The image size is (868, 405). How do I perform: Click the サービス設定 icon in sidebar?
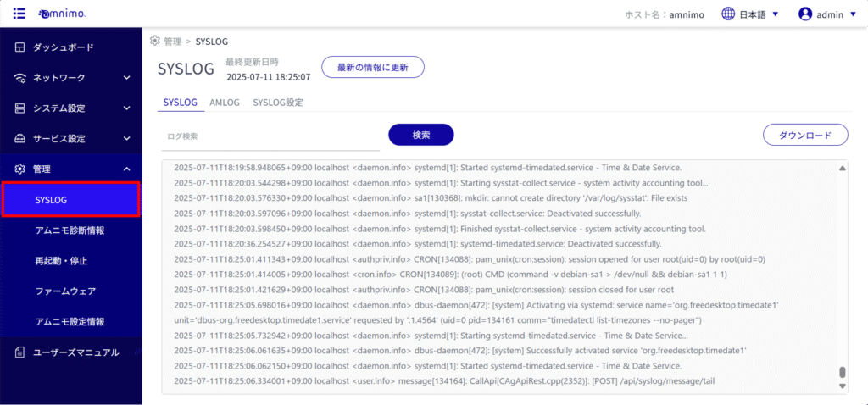[20, 139]
